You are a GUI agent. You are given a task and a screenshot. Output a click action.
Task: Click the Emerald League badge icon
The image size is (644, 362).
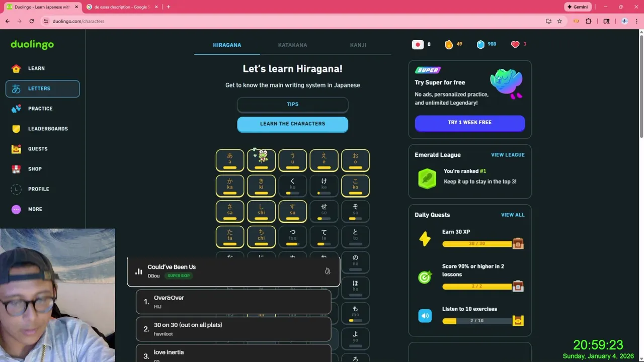427,178
